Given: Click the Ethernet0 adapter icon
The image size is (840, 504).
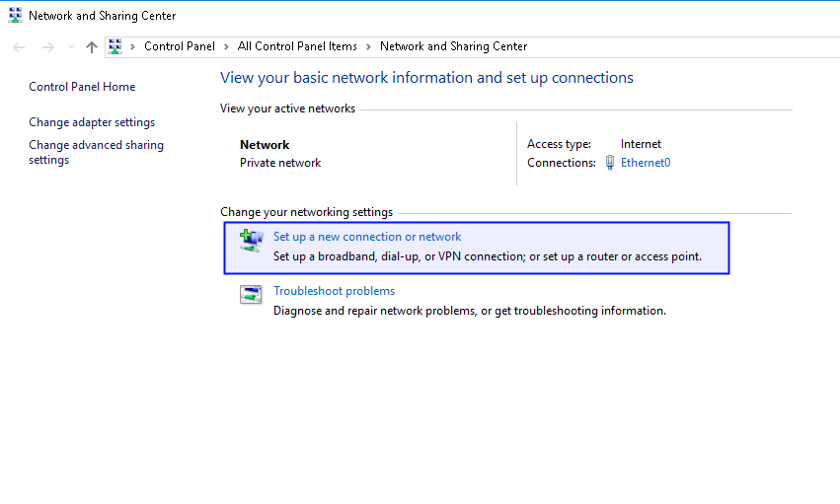Looking at the screenshot, I should tap(610, 163).
